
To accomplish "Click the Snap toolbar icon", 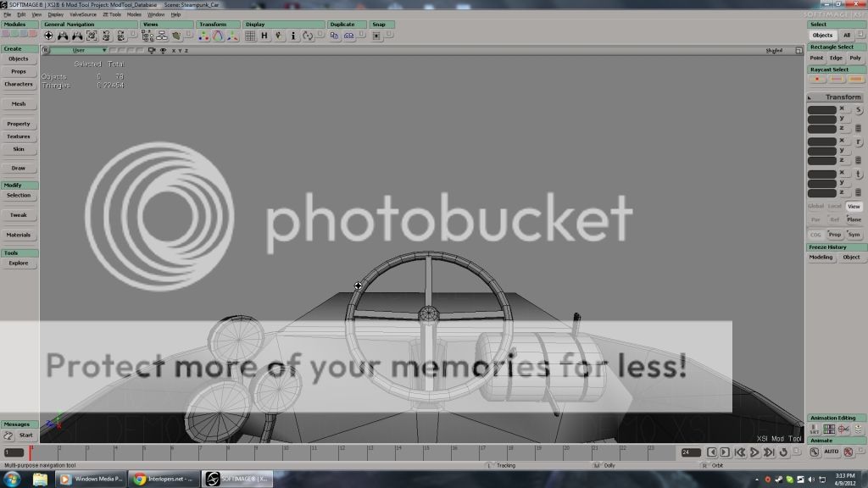I will click(378, 36).
